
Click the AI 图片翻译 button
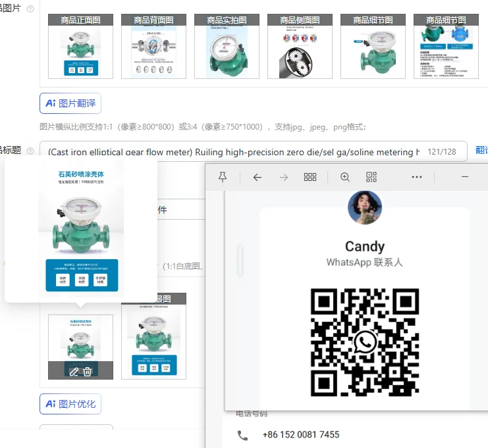click(x=70, y=103)
